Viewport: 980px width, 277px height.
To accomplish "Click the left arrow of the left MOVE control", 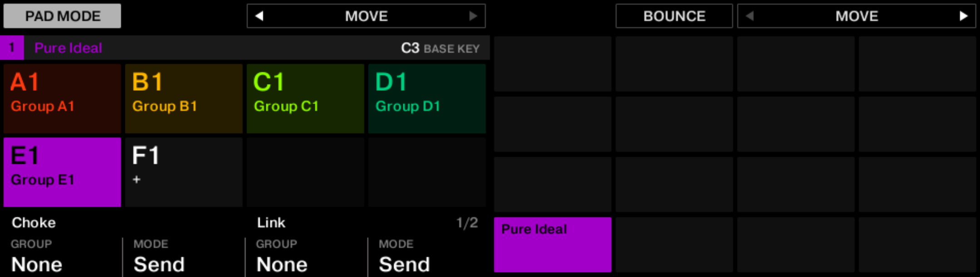I will [257, 16].
